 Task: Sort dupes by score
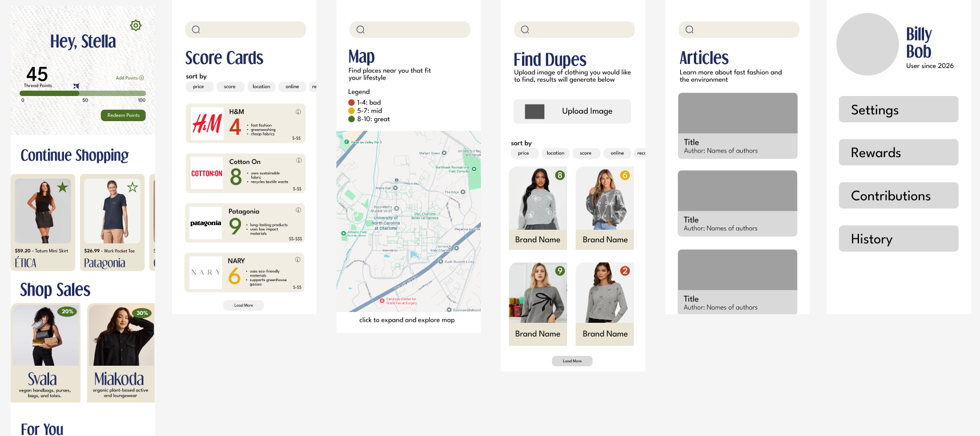click(x=586, y=153)
